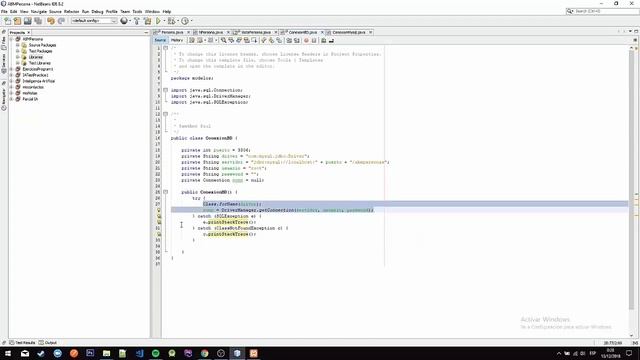
Task: Collapse code fold at line 1 comment
Action: [x=165, y=48]
